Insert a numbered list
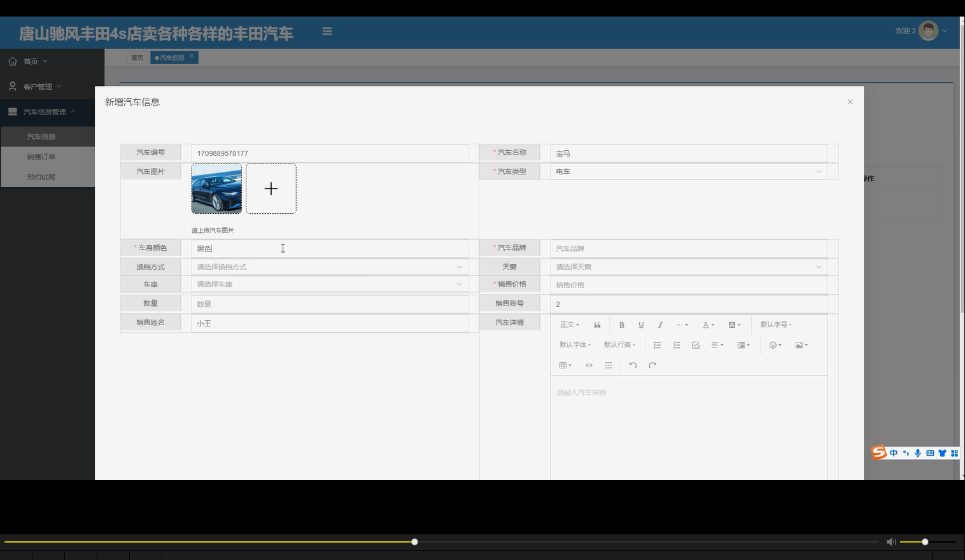Viewport: 965px width, 560px height. coord(677,345)
